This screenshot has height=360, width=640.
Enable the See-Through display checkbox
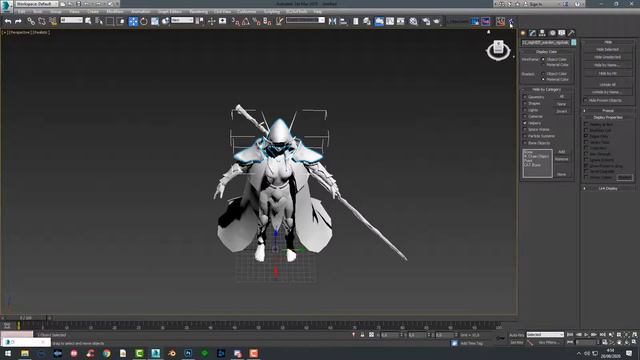click(x=586, y=154)
